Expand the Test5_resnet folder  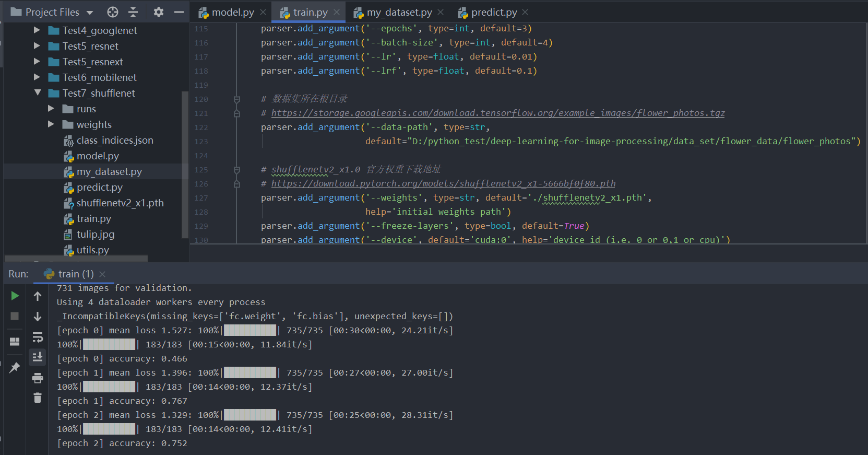(x=37, y=46)
